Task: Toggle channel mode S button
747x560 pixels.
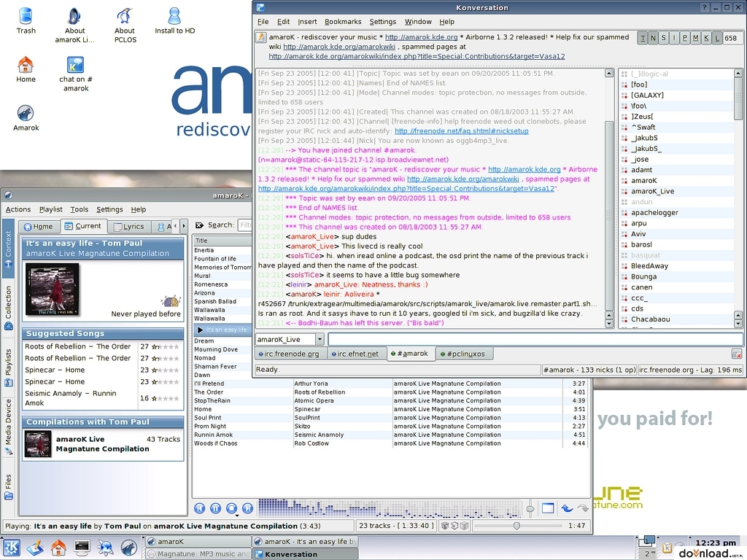Action: [664, 38]
